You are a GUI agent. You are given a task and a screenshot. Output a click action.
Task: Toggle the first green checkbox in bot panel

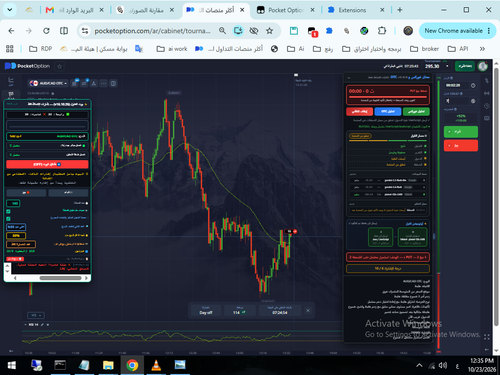(8, 211)
